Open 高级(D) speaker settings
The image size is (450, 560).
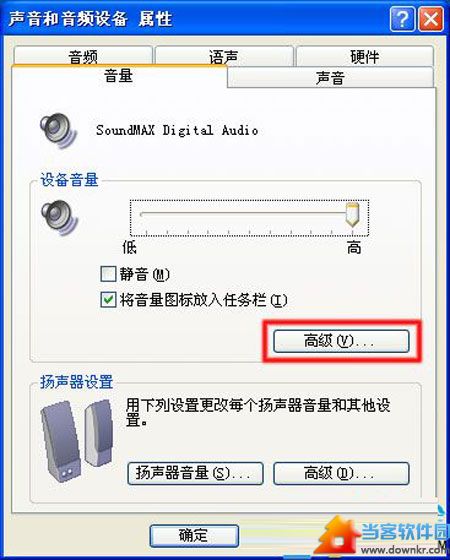pos(341,474)
